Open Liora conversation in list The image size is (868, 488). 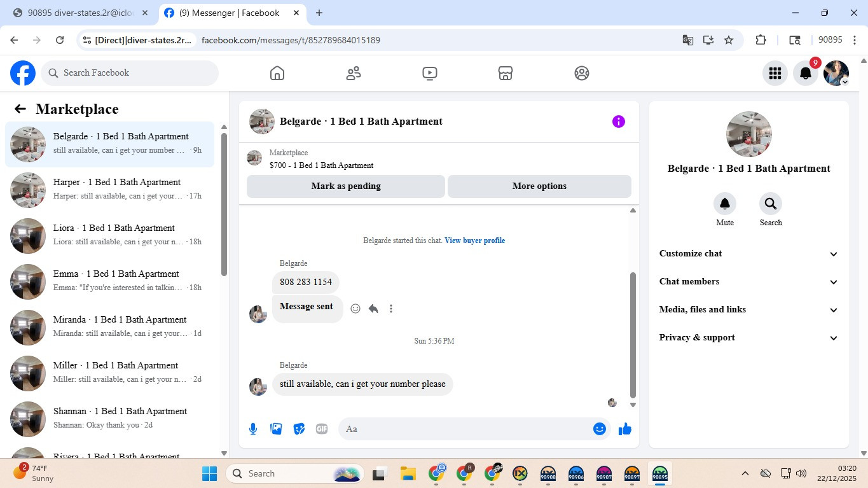coord(109,236)
